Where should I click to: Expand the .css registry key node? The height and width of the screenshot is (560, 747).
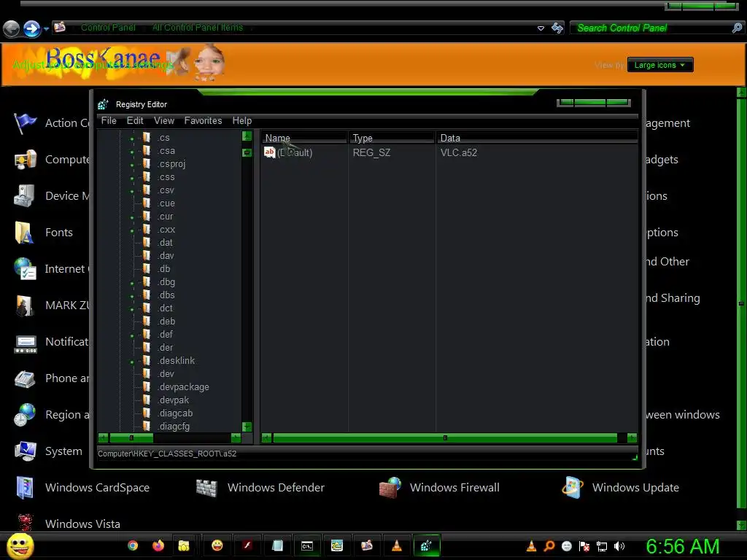tap(132, 178)
